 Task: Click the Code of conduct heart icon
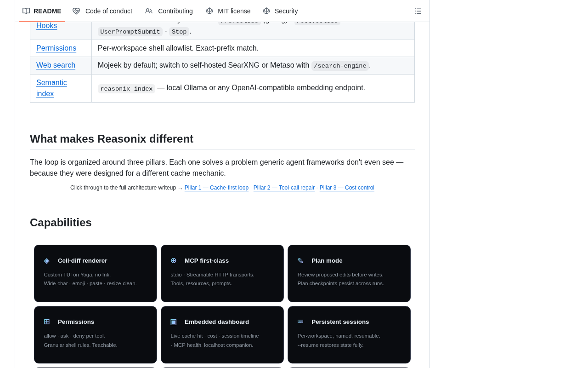(76, 11)
